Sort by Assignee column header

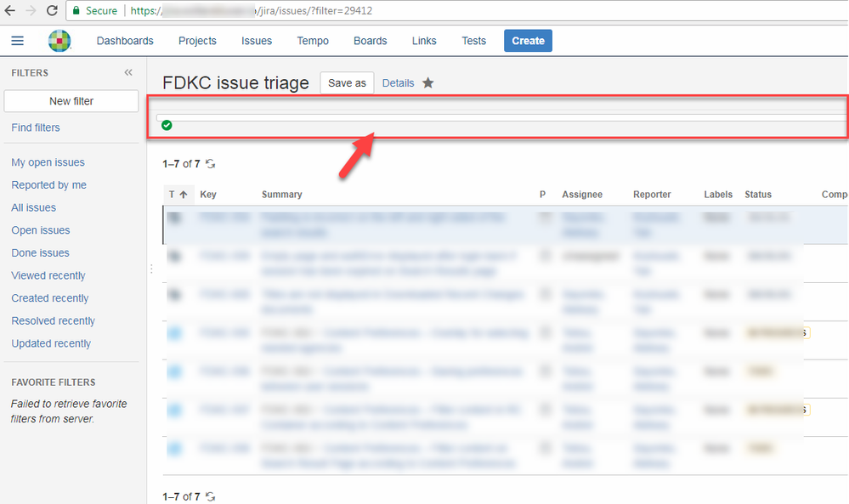click(582, 195)
